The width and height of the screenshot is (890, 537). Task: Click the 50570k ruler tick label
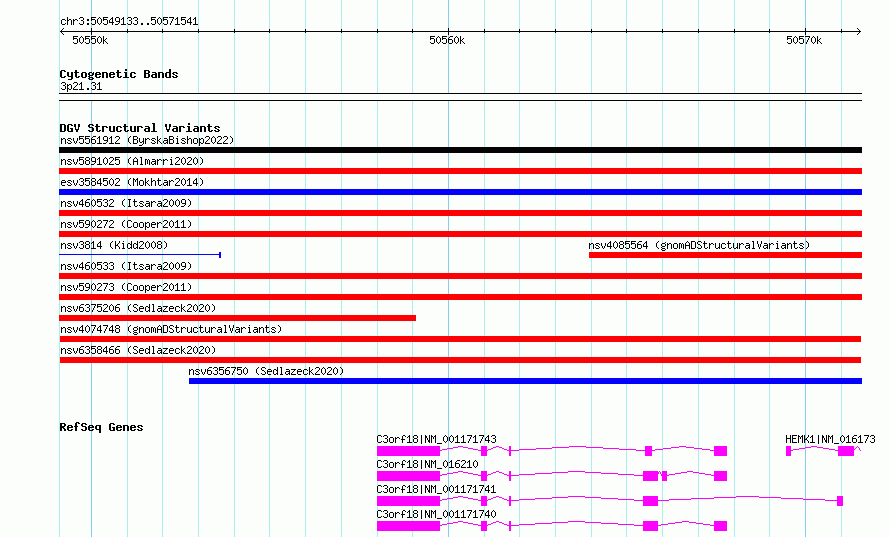pyautogui.click(x=804, y=40)
